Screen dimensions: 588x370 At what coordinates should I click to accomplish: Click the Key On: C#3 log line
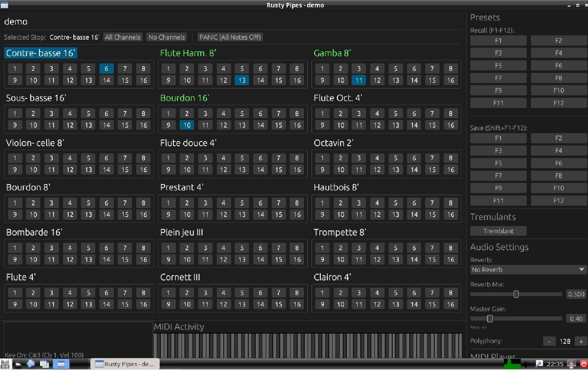(44, 355)
